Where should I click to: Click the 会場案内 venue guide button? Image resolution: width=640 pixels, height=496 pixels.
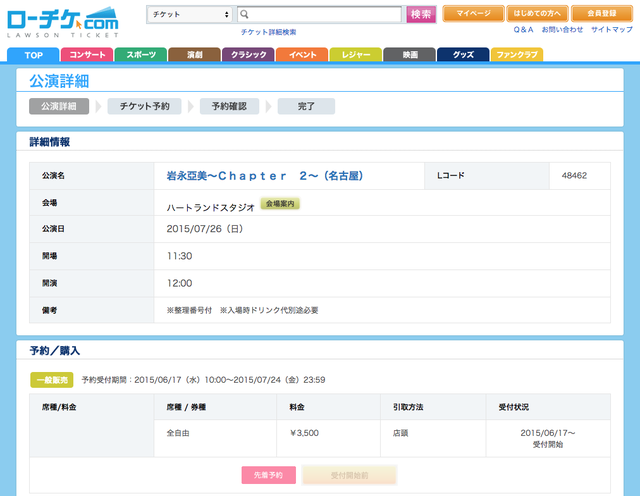coord(280,203)
